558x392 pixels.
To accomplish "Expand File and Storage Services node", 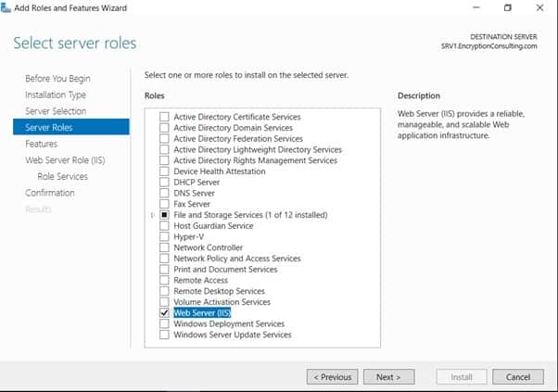I will tap(152, 215).
